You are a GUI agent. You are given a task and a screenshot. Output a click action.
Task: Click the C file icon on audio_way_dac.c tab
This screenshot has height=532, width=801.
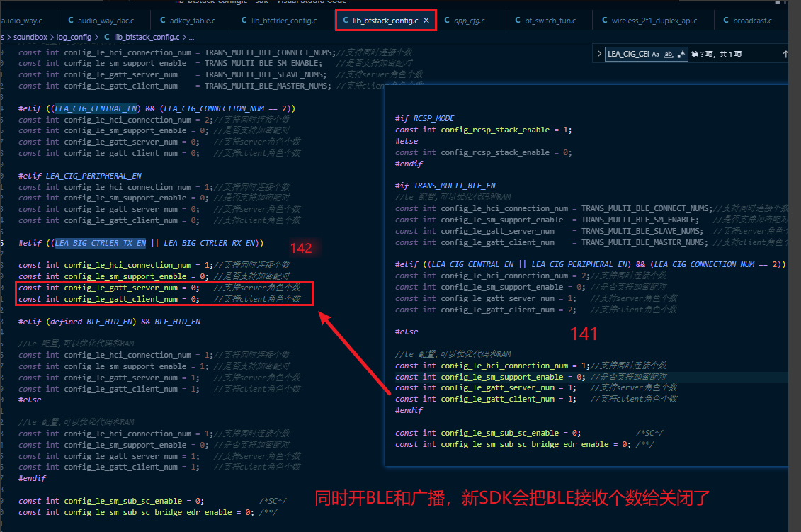pyautogui.click(x=71, y=21)
